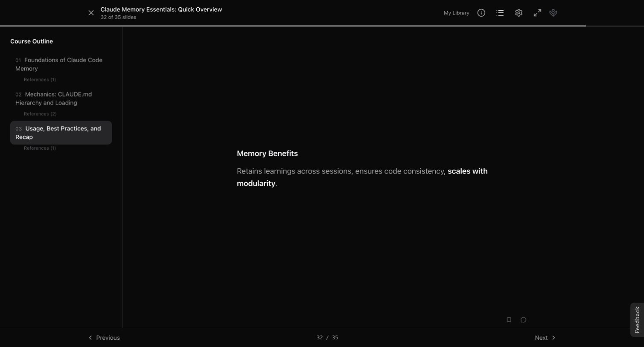Expand References (1) under chapter 03
The image size is (644, 347).
pyautogui.click(x=40, y=148)
